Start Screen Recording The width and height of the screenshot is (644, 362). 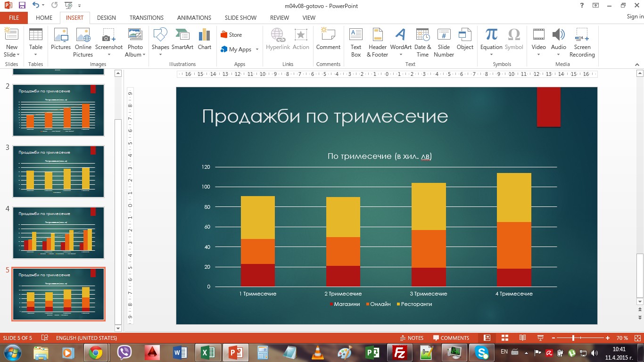[582, 42]
